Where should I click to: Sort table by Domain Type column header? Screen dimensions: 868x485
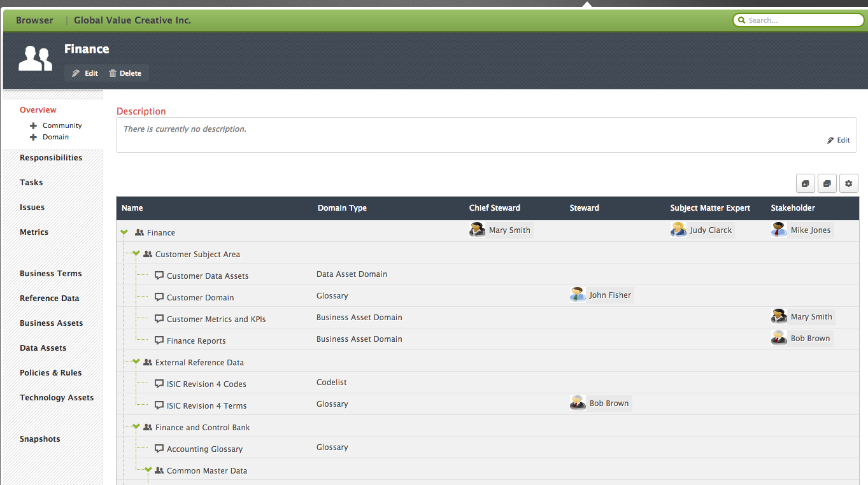point(342,208)
